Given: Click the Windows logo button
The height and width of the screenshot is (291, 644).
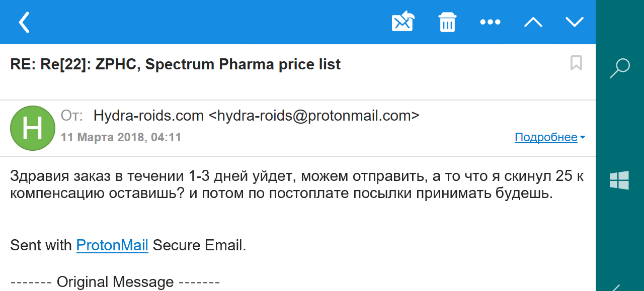Looking at the screenshot, I should coord(619,180).
